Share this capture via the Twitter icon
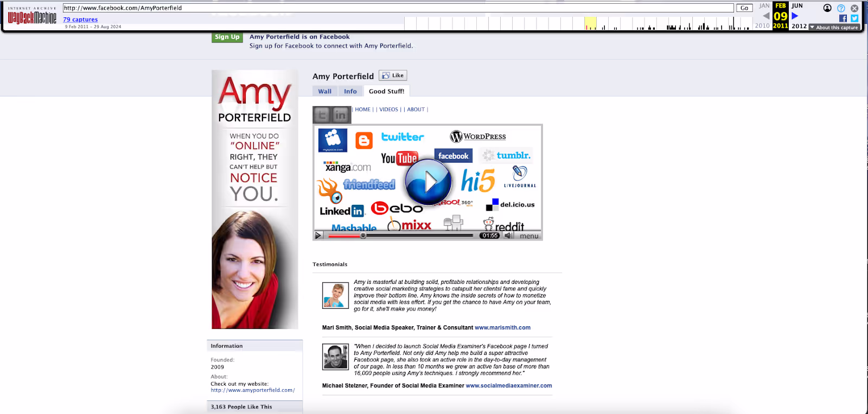868x414 pixels. pos(854,18)
